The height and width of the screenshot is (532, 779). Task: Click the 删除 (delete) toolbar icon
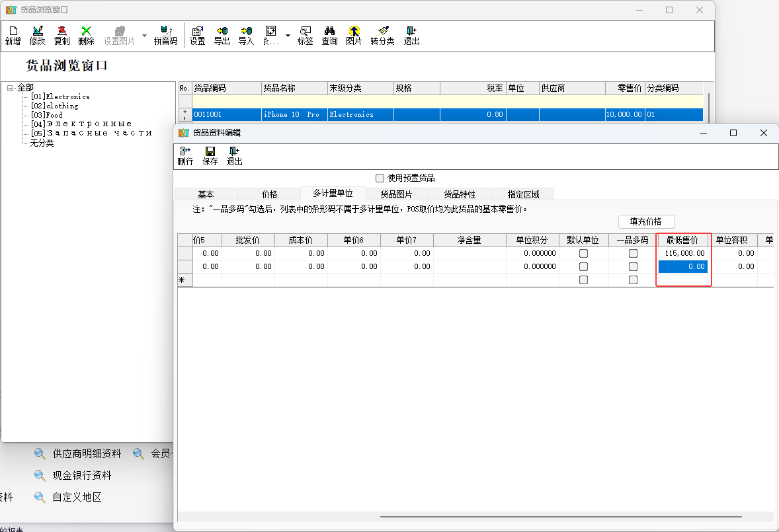[86, 36]
